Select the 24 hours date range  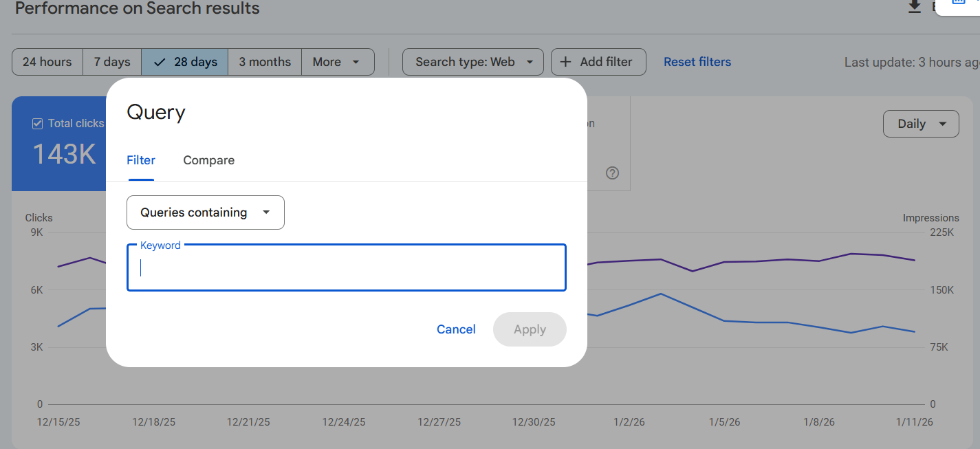pos(47,62)
